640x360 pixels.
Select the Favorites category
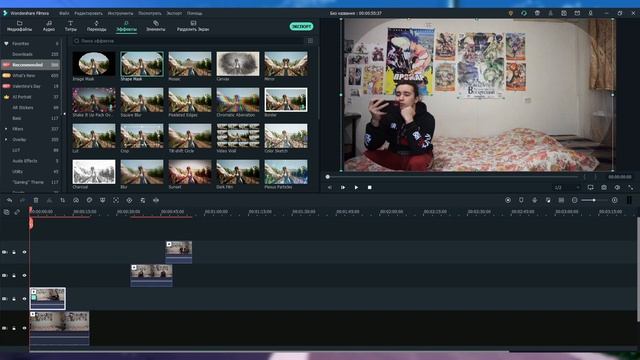[x=31, y=43]
